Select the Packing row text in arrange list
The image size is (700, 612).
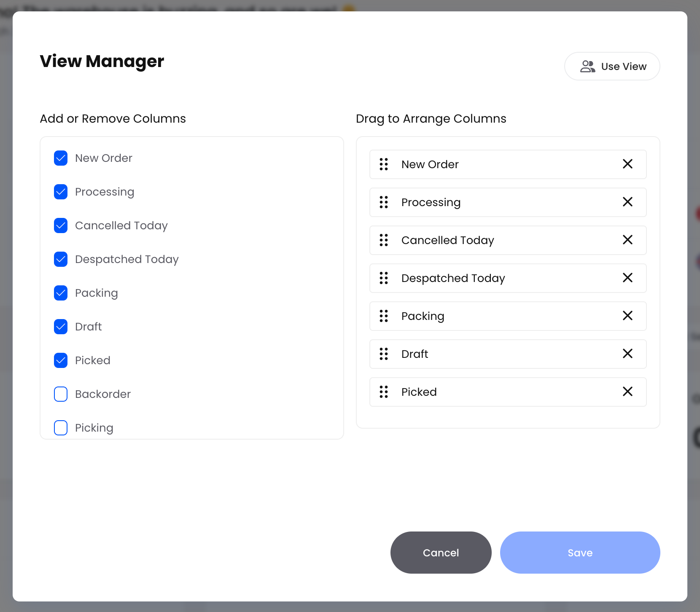tap(423, 317)
